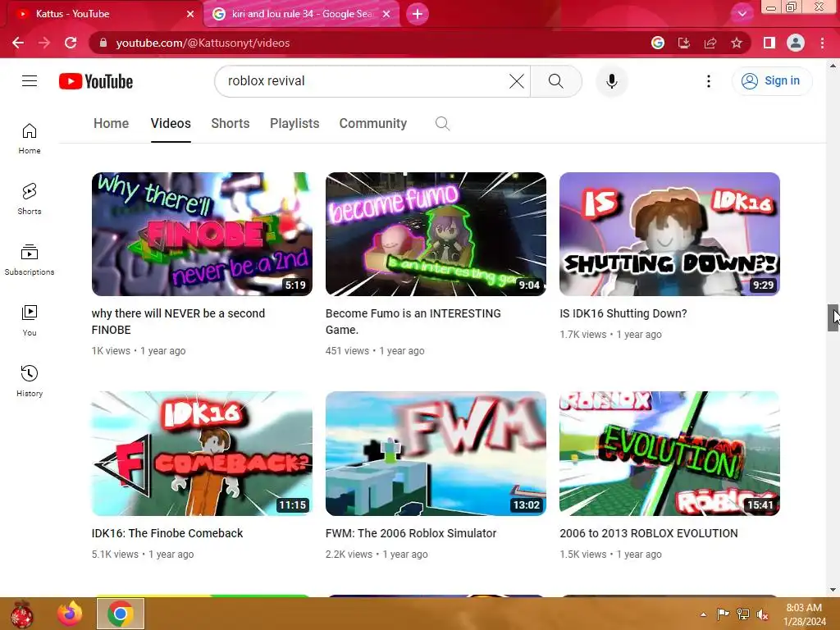
Task: Click Chrome in the taskbar
Action: 121,614
